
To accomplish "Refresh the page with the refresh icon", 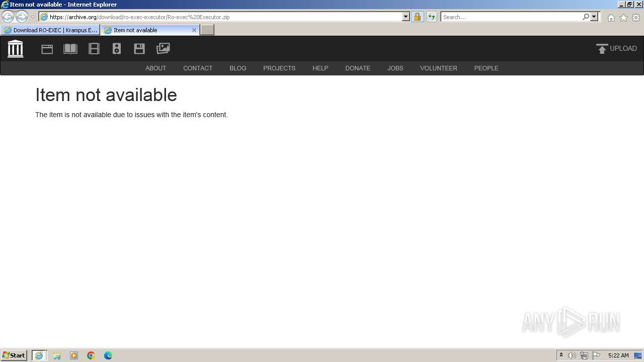I will coord(432,17).
